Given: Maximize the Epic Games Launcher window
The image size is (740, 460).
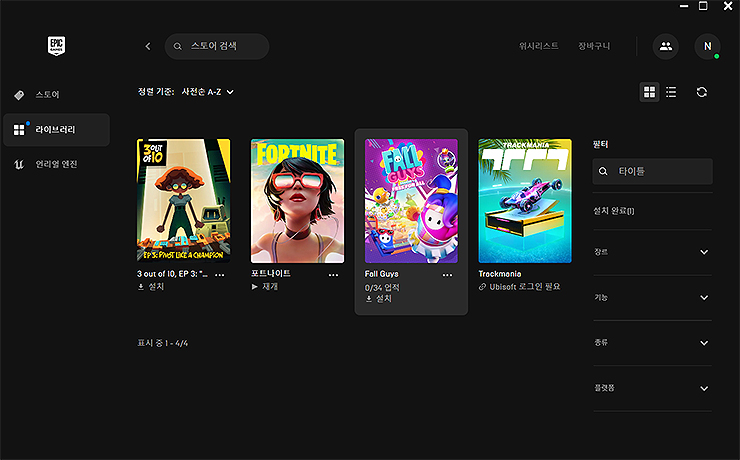Looking at the screenshot, I should 703,6.
